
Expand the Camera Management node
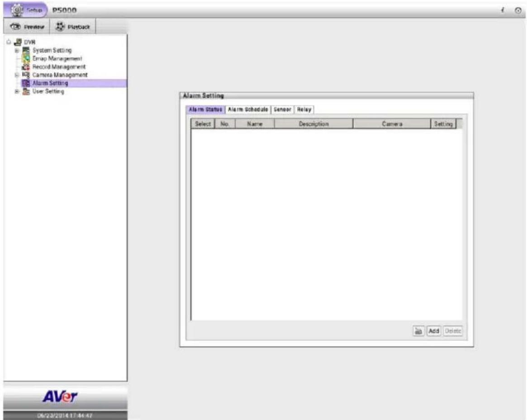coord(16,75)
